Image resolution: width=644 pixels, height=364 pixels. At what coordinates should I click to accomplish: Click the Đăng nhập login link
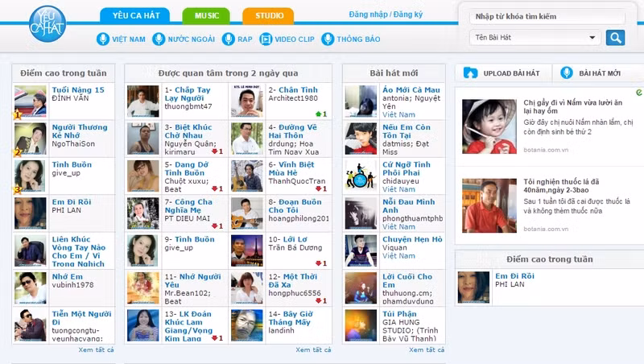click(x=367, y=15)
